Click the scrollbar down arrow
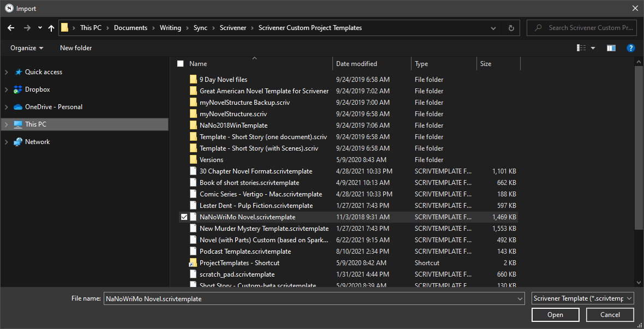The width and height of the screenshot is (644, 329). coord(639,282)
